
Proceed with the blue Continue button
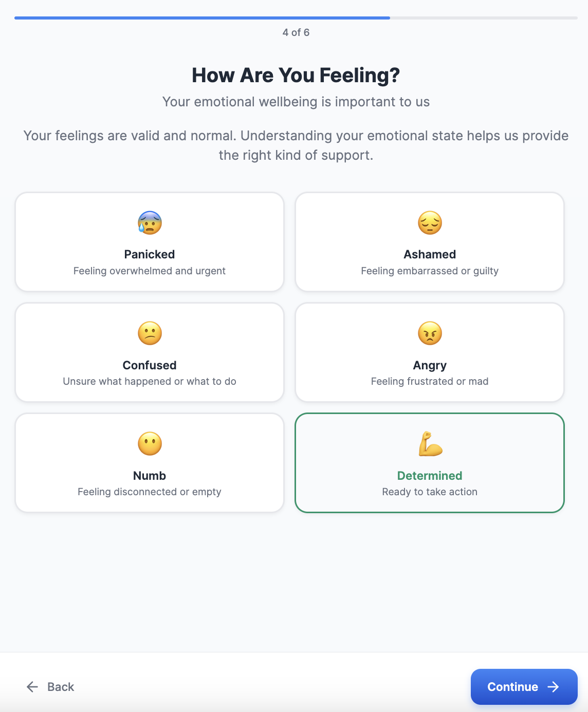524,687
